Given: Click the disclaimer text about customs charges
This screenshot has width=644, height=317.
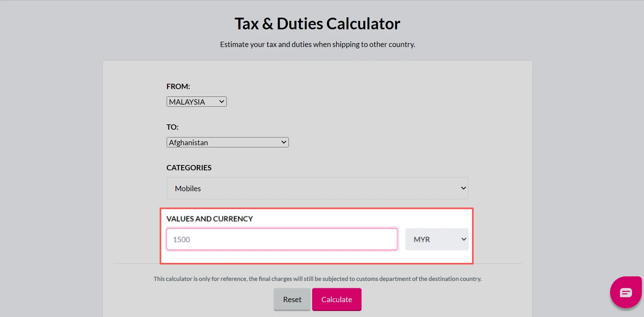Looking at the screenshot, I should point(317,278).
